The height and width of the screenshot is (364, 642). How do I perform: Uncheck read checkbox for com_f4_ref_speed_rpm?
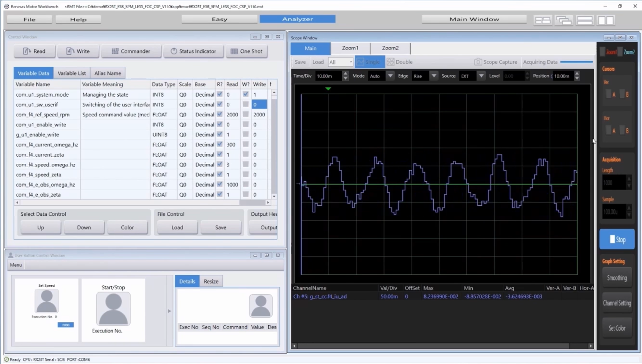tap(220, 114)
